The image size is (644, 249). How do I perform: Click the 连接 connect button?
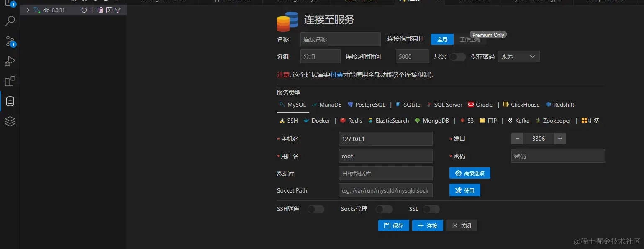pyautogui.click(x=428, y=226)
